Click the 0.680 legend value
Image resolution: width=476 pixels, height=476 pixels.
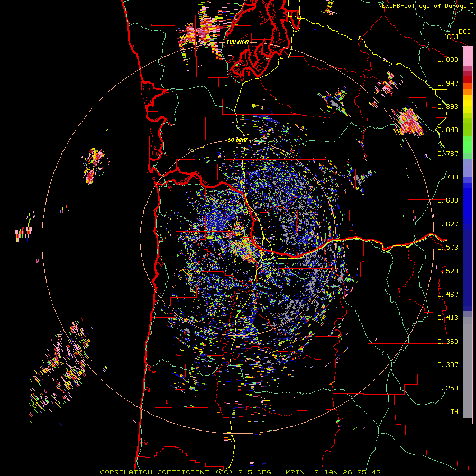click(448, 200)
